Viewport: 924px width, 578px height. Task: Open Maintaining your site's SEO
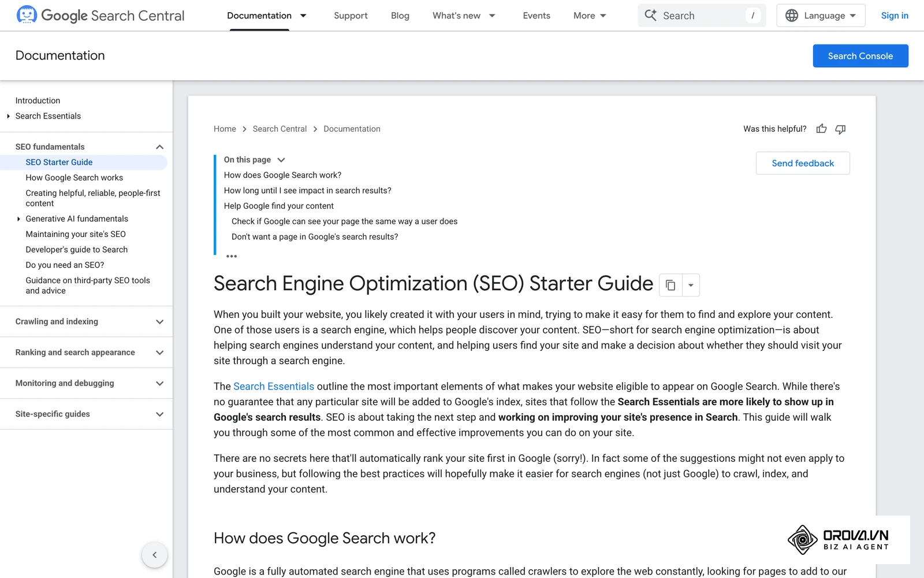pos(76,234)
